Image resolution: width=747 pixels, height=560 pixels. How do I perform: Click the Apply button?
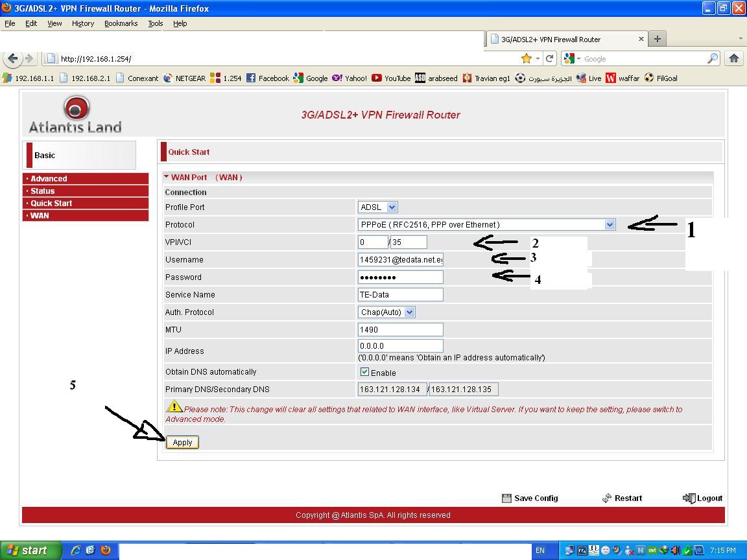[x=182, y=443]
